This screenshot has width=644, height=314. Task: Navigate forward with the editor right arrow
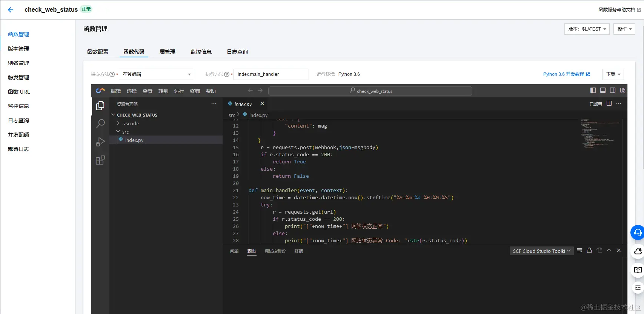click(x=260, y=91)
